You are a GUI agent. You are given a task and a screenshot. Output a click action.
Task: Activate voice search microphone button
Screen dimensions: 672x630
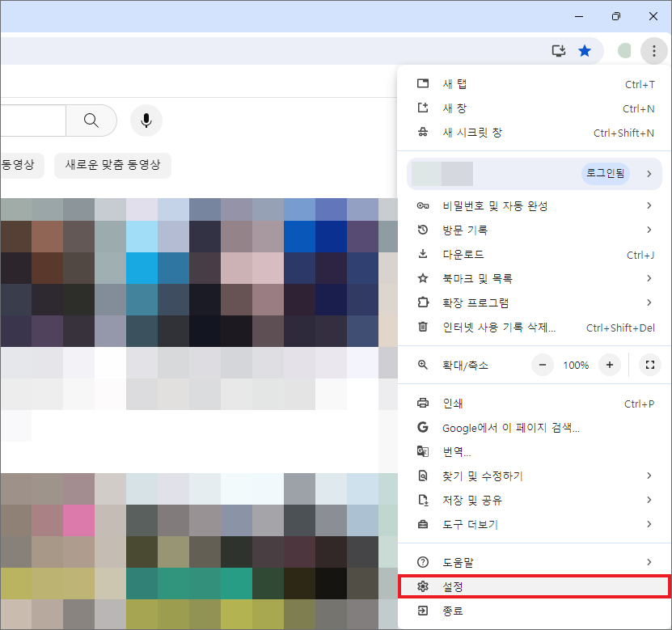coord(146,121)
